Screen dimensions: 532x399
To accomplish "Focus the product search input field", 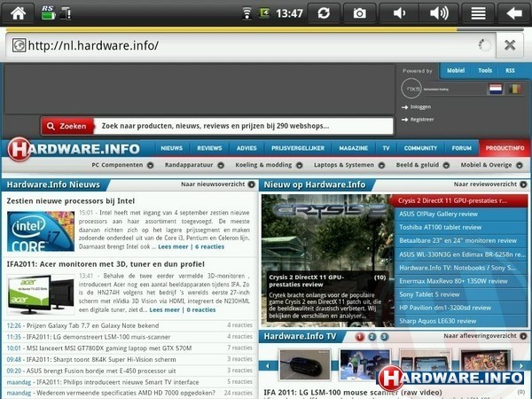I will point(243,126).
